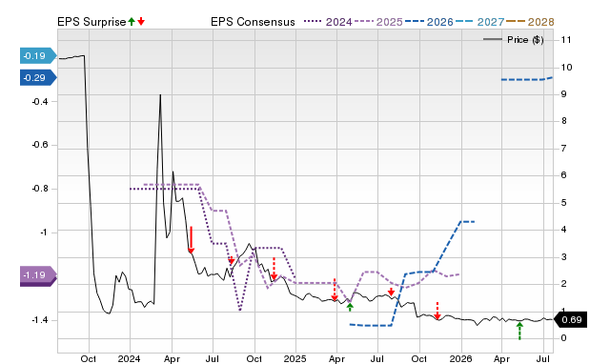Viewport: 610px width, 364px height.
Task: Click the EPS Surprise legend label
Action: coord(91,22)
